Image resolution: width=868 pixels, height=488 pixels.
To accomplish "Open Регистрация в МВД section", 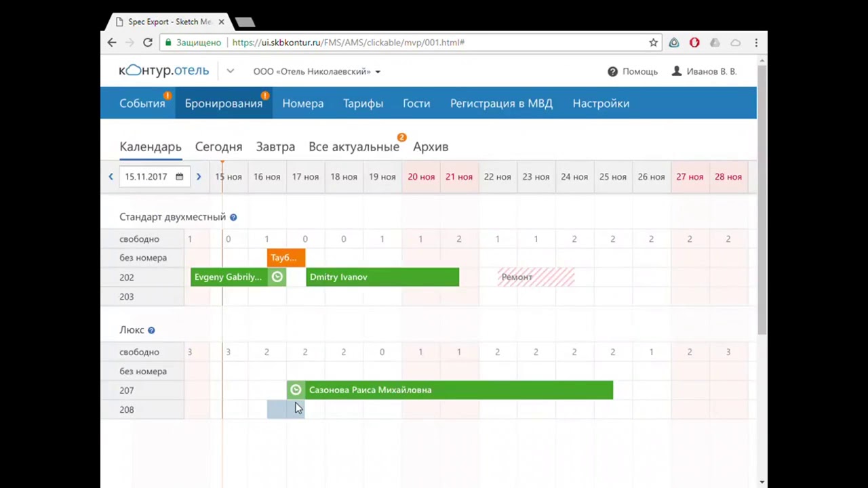I will click(x=501, y=103).
